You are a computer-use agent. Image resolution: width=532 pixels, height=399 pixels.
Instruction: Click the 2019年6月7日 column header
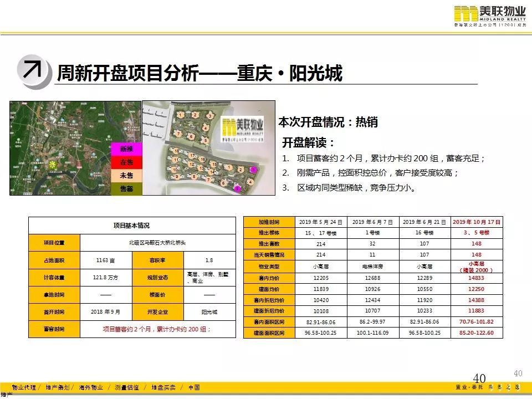click(373, 222)
